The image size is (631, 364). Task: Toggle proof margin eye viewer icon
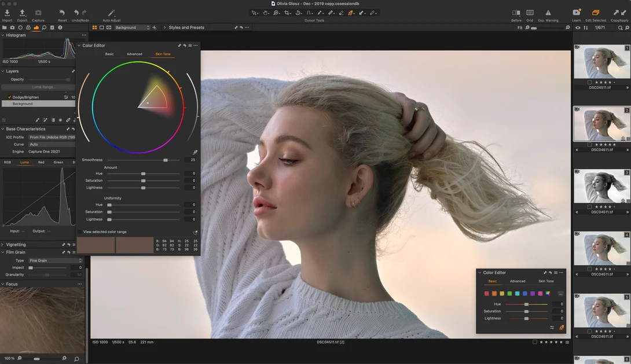(x=109, y=28)
